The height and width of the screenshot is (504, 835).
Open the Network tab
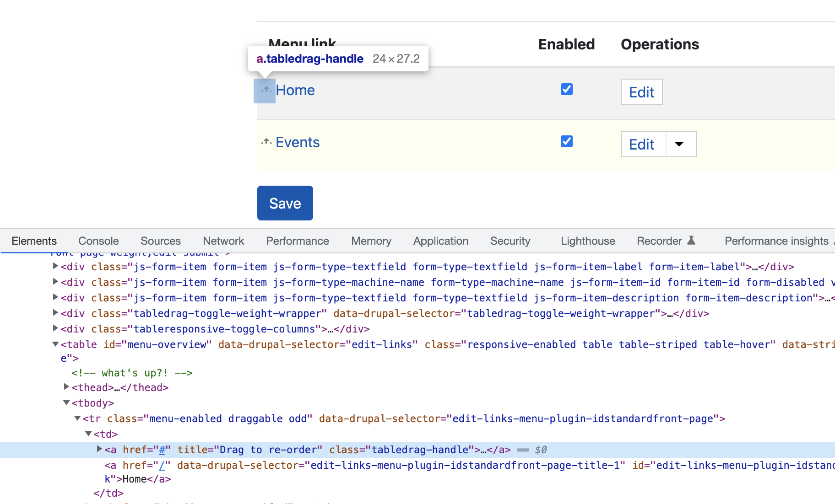point(223,241)
